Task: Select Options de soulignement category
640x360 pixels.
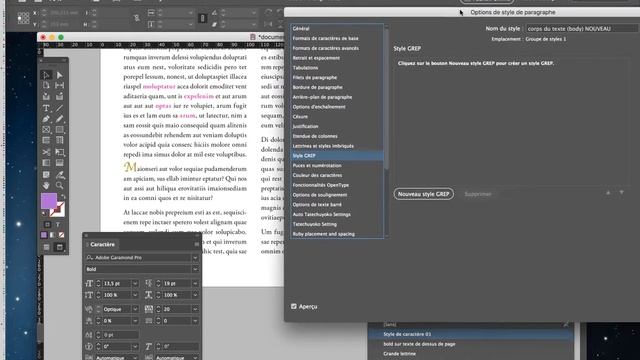Action: click(x=337, y=195)
